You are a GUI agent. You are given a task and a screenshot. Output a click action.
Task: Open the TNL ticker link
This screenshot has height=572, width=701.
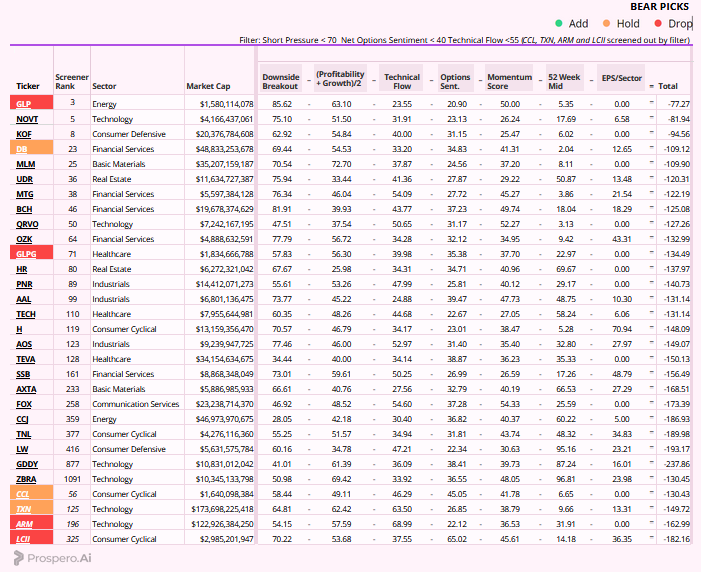24,434
